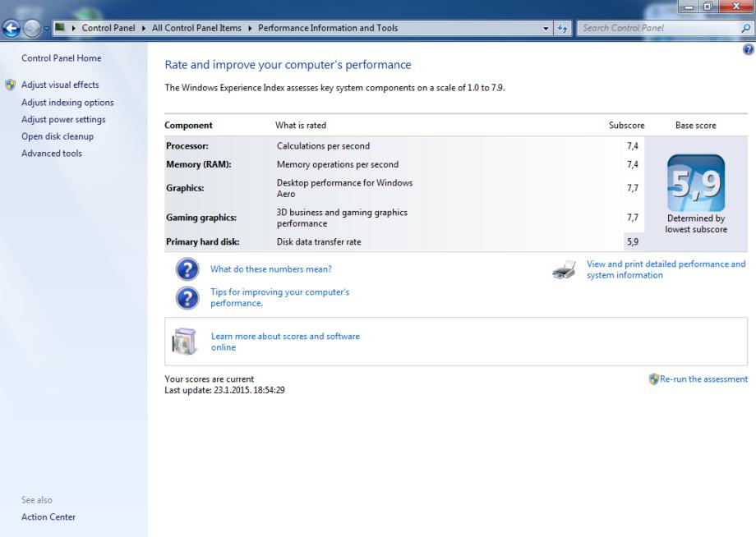Re-run the assessment

(x=704, y=379)
